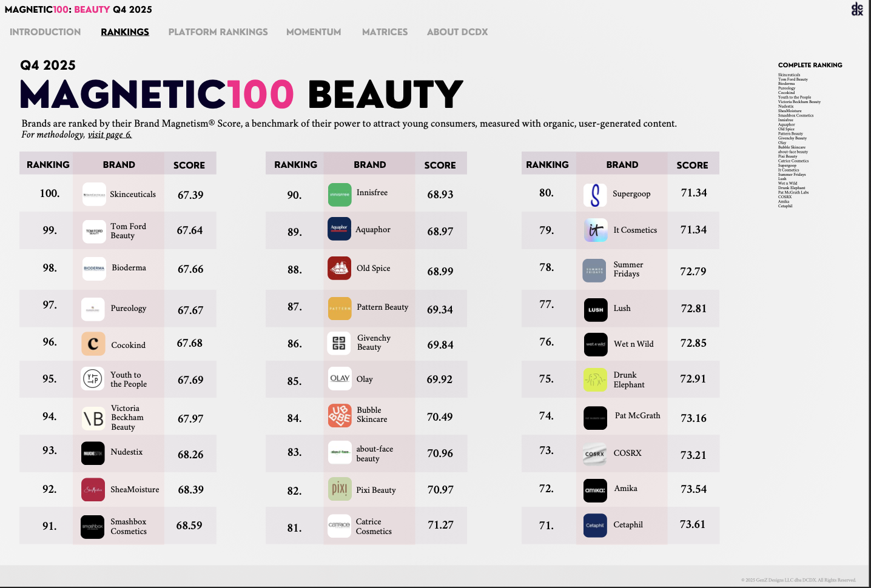
Task: Click the score 68.93
Action: (x=440, y=195)
